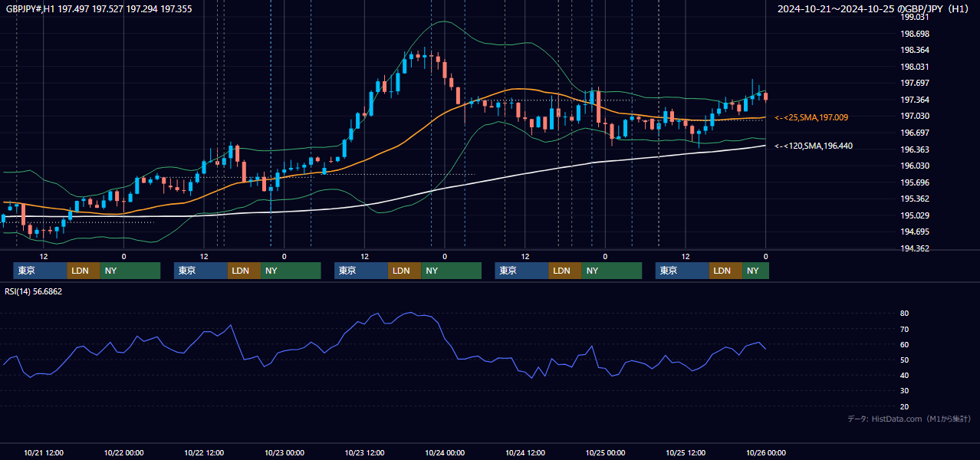This screenshot has height=460, width=980.
Task: Click price axis label 197.697
Action: click(915, 83)
